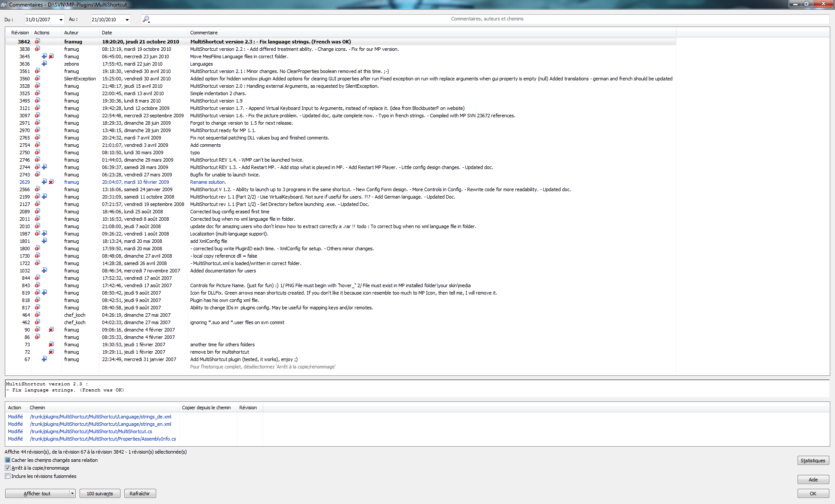This screenshot has width=835, height=504.
Task: Enable 'Cacher les chemins changés sans relation'
Action: 7,460
